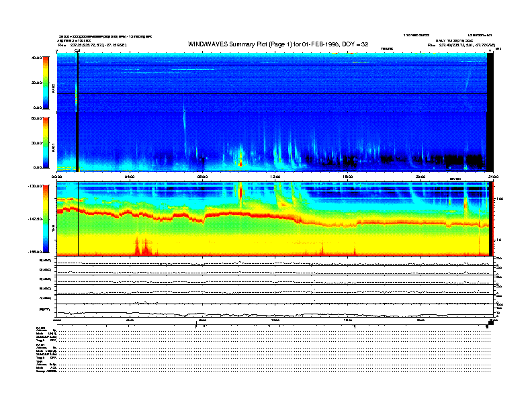Click the red burst near 10:00 in RAD1
The image size is (532, 411).
pyautogui.click(x=241, y=158)
